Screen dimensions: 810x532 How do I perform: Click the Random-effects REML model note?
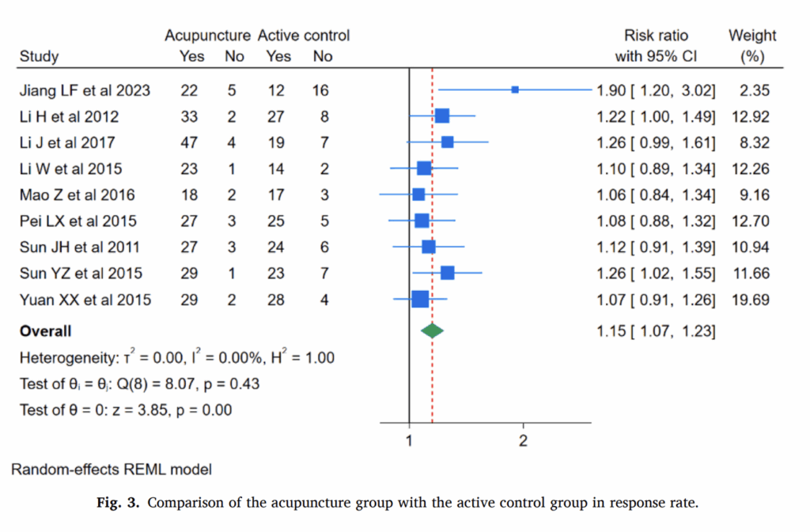(112, 470)
